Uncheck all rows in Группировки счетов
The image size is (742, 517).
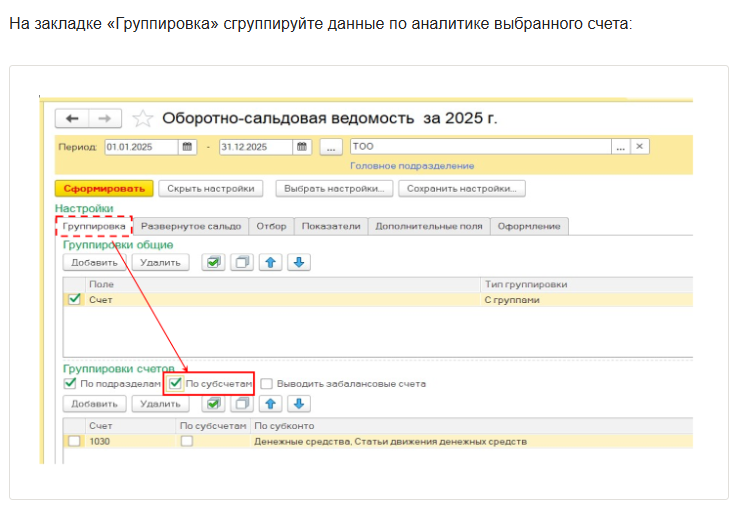click(242, 403)
